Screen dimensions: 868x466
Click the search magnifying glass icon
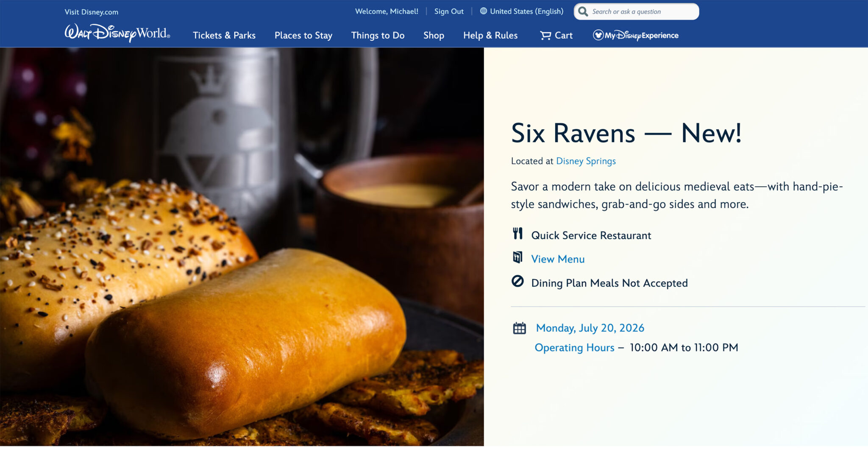click(x=583, y=11)
